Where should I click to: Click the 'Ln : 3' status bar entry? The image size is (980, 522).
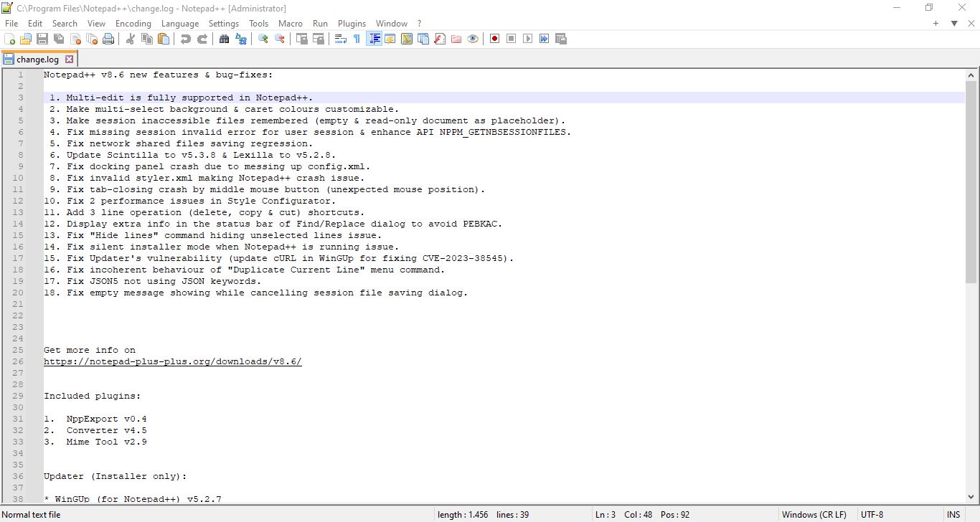coord(605,515)
